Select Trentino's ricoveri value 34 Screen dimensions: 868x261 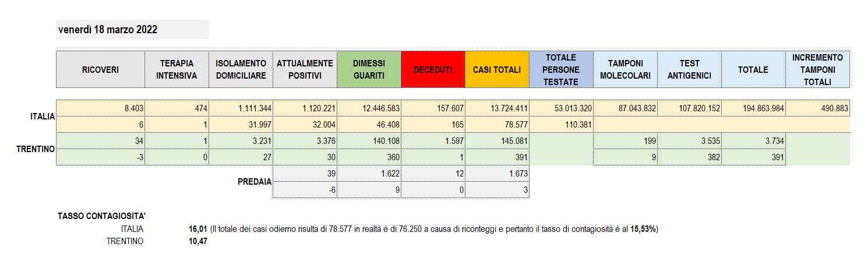coord(100,141)
